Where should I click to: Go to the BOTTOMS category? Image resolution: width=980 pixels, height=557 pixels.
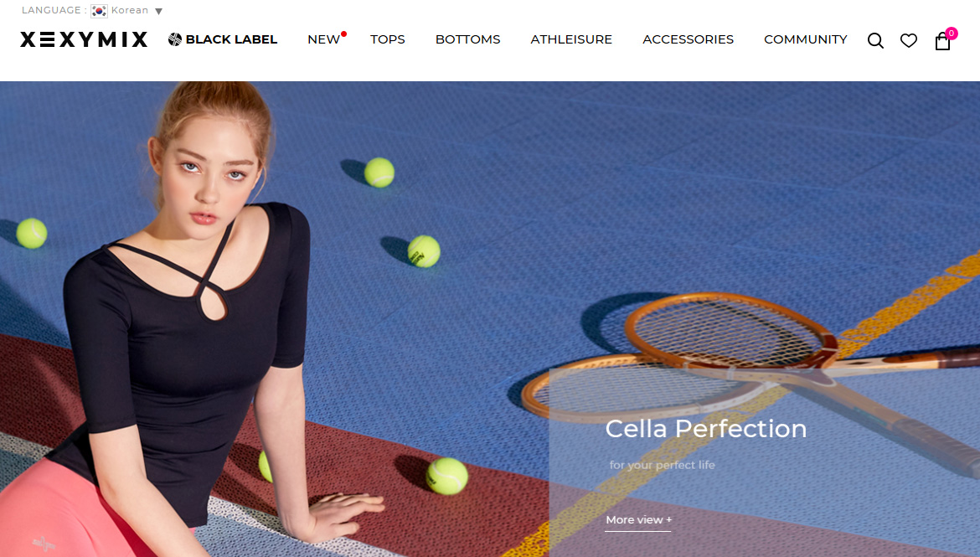(467, 39)
